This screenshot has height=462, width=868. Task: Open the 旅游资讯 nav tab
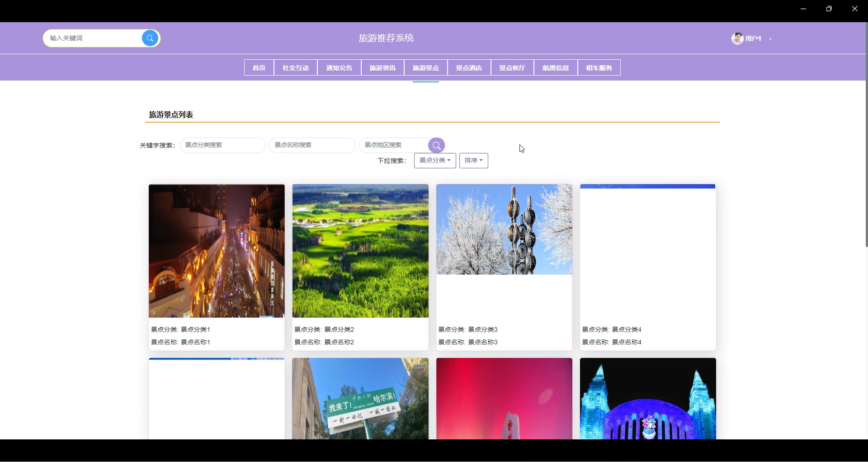pyautogui.click(x=382, y=68)
